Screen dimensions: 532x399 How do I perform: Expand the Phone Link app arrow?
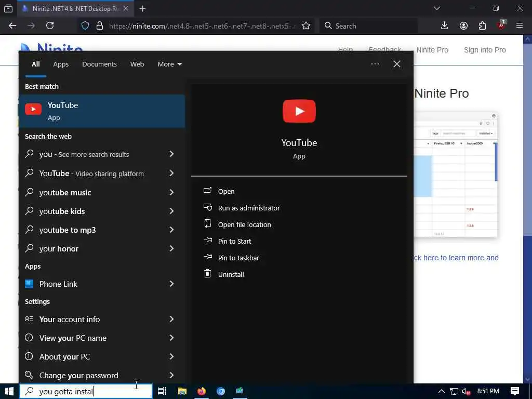(171, 284)
